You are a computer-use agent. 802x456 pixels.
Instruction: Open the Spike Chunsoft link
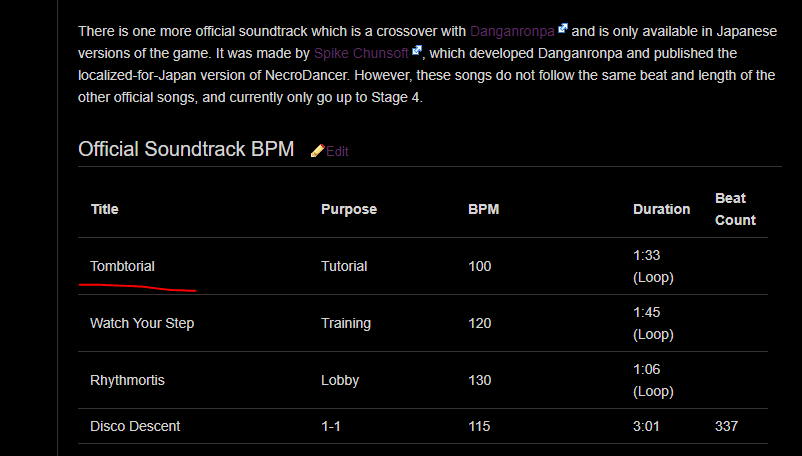[361, 53]
